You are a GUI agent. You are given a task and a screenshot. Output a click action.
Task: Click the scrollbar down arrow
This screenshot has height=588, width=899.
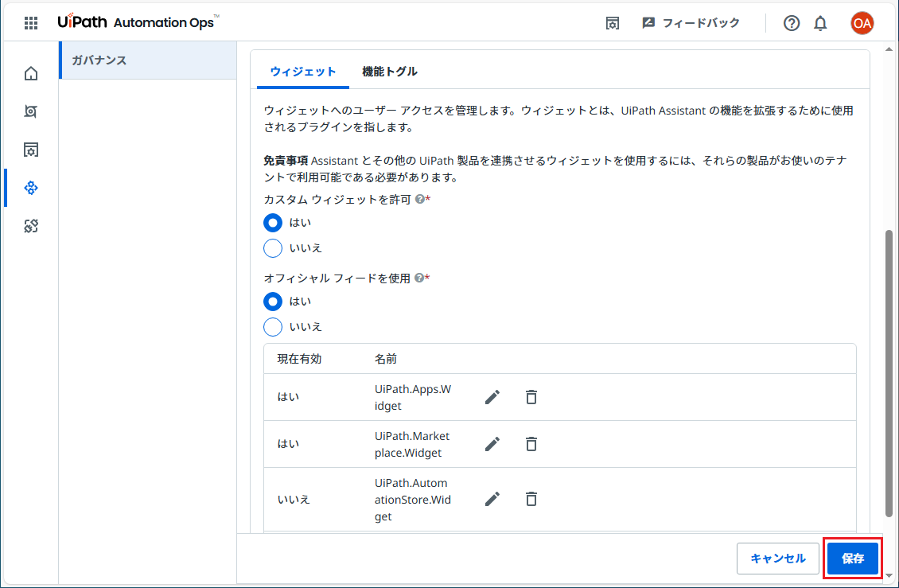889,575
